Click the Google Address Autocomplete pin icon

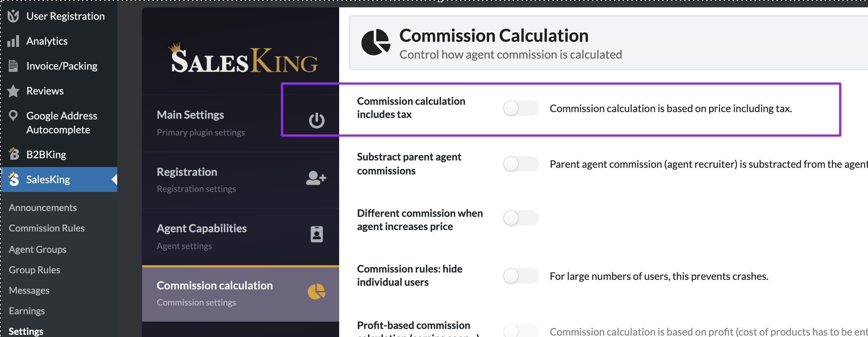point(13,116)
